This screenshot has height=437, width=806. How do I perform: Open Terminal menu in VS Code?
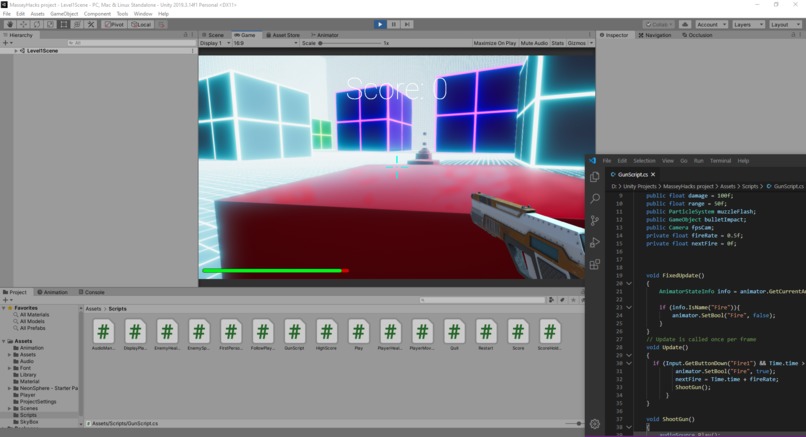(720, 161)
